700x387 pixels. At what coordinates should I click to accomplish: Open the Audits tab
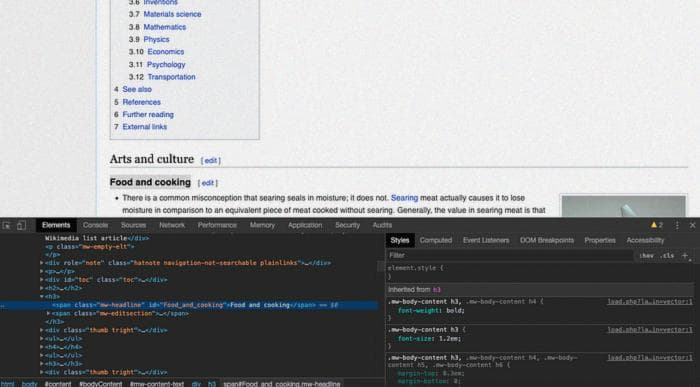click(382, 225)
